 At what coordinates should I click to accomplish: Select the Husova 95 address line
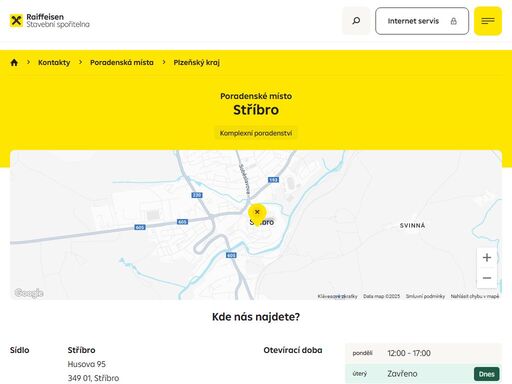click(86, 364)
